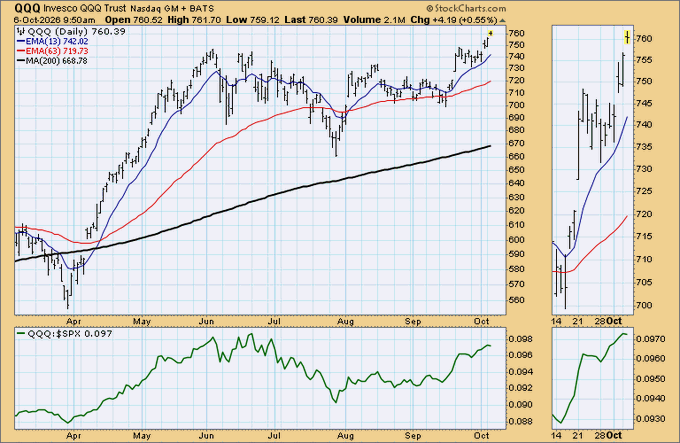Click the 0.098 ratio axis label

[519, 339]
